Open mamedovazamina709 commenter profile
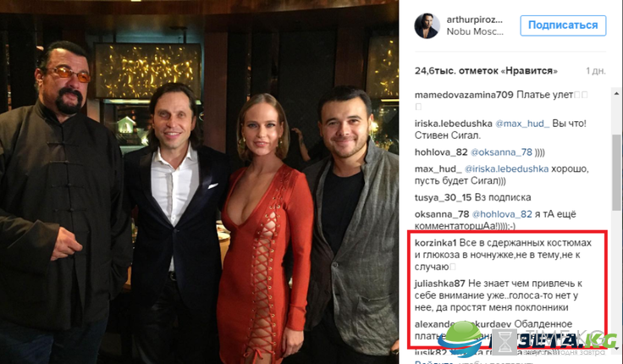The height and width of the screenshot is (364, 623). [x=464, y=95]
